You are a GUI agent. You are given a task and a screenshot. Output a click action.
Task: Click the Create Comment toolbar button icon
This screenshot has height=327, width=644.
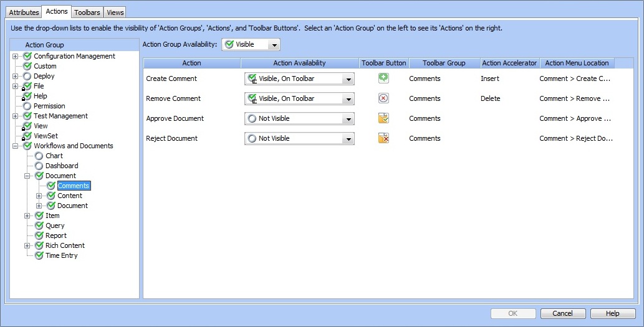pyautogui.click(x=383, y=78)
